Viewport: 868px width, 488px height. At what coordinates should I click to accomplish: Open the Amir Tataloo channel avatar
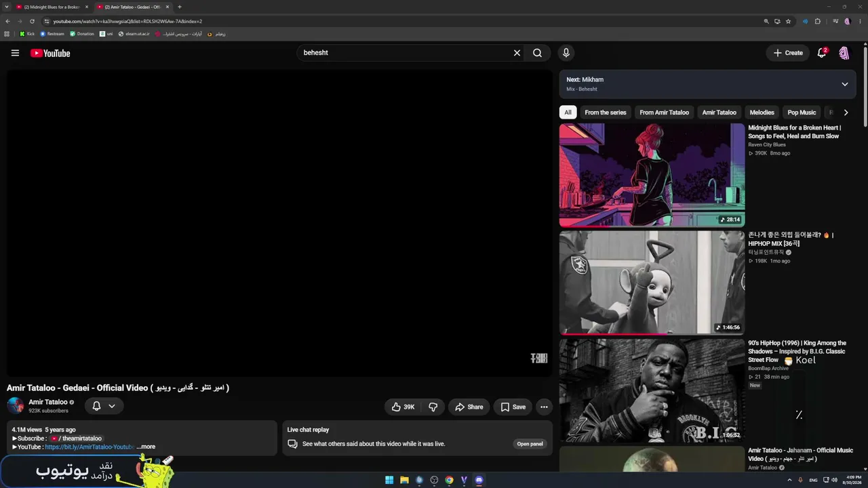click(x=15, y=405)
